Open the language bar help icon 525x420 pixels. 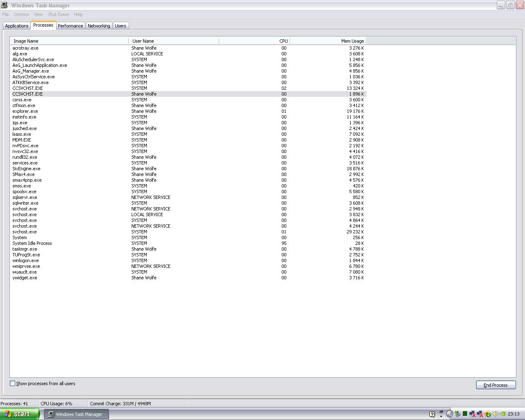click(x=432, y=414)
